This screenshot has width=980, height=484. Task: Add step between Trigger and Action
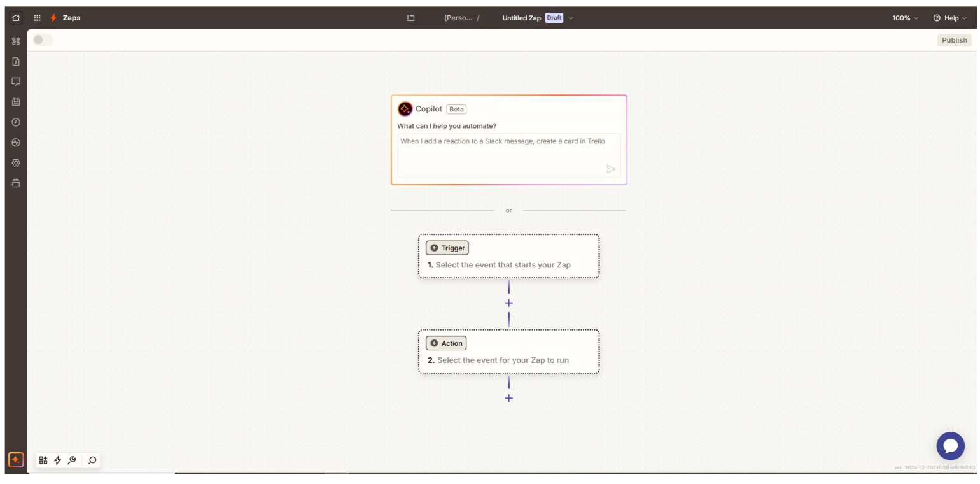(x=508, y=303)
